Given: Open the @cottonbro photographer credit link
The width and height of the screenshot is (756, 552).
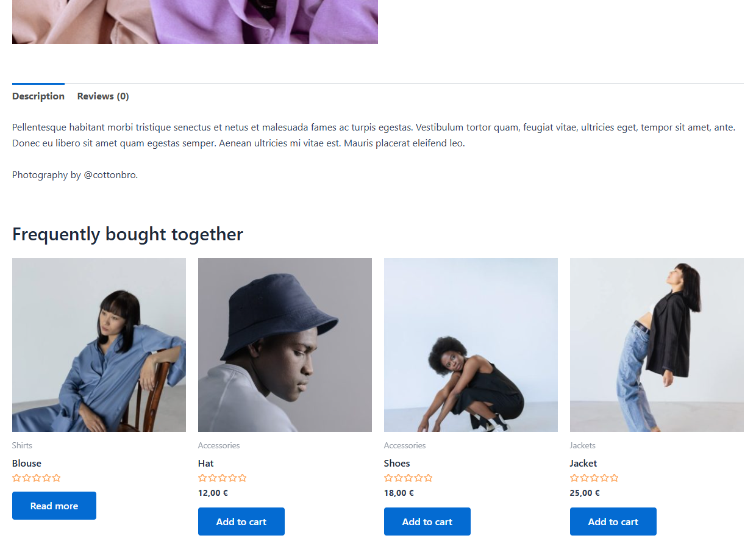Looking at the screenshot, I should coord(110,174).
